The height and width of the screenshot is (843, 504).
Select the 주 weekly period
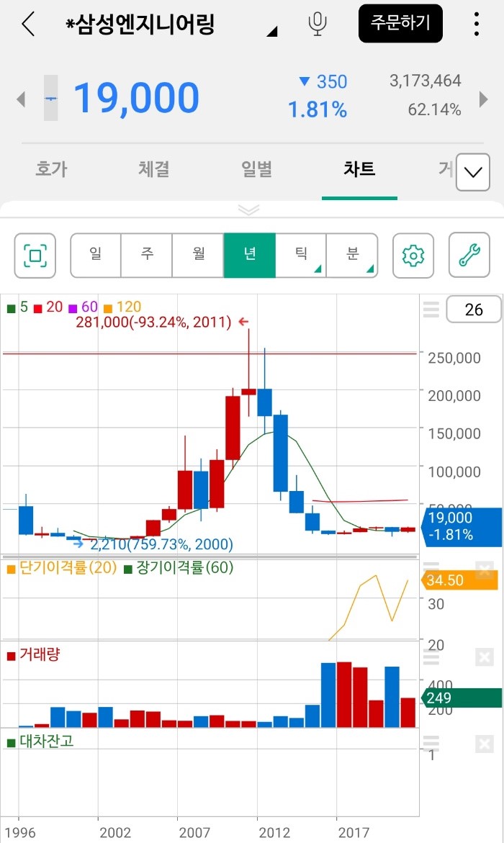(x=147, y=256)
